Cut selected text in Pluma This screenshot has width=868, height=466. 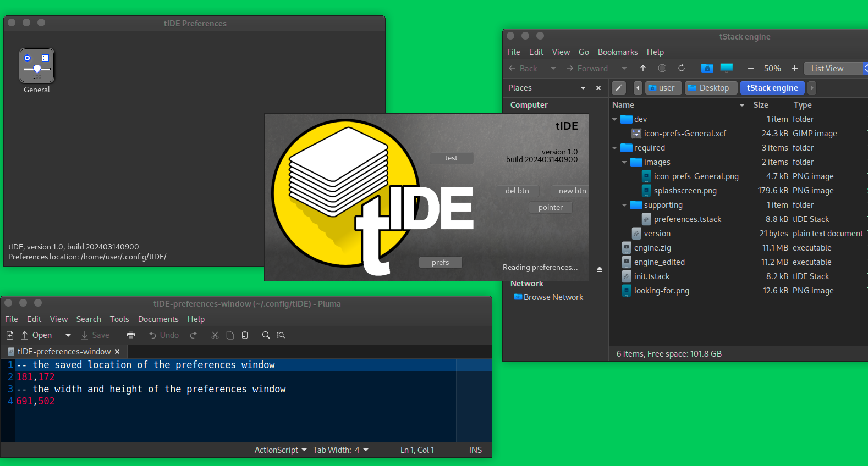point(215,335)
